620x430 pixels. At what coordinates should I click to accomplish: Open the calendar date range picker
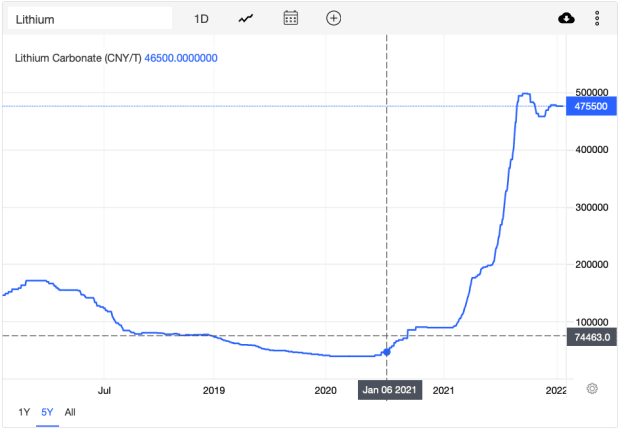point(291,18)
